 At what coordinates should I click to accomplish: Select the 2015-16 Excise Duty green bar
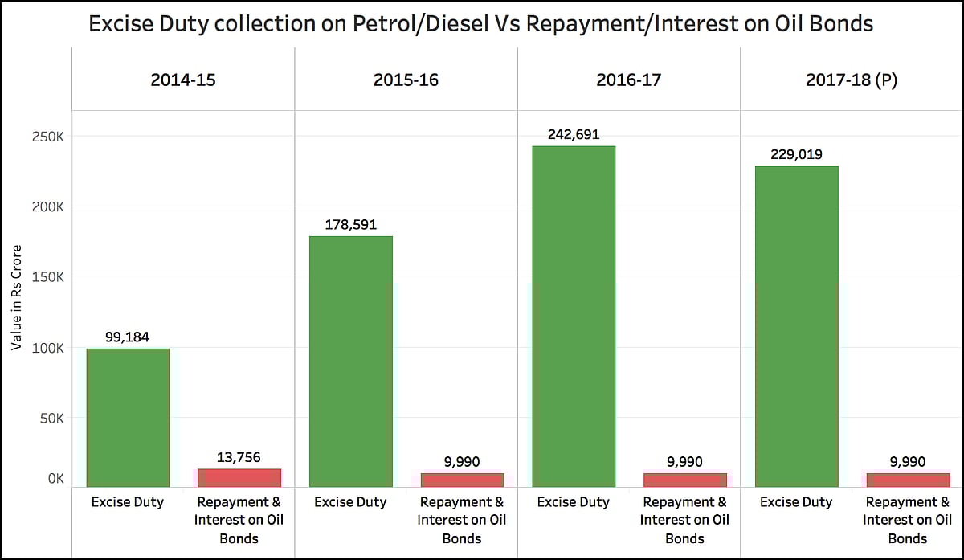point(350,362)
